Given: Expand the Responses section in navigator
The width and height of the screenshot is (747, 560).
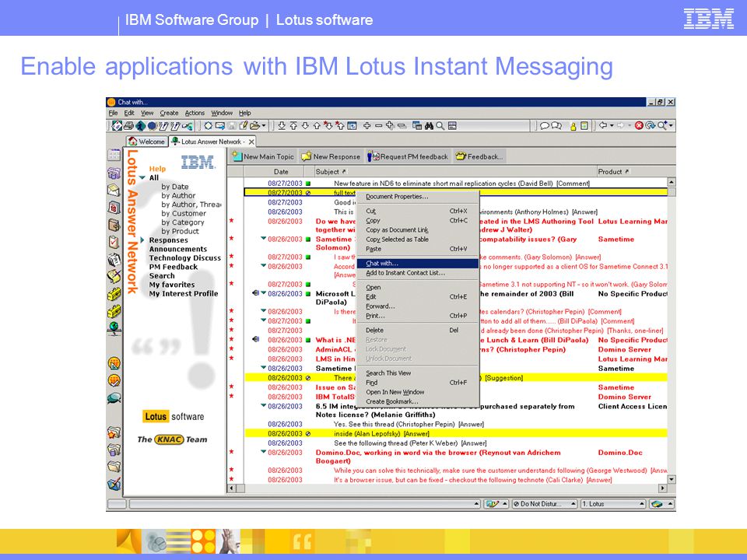Looking at the screenshot, I should 142,240.
